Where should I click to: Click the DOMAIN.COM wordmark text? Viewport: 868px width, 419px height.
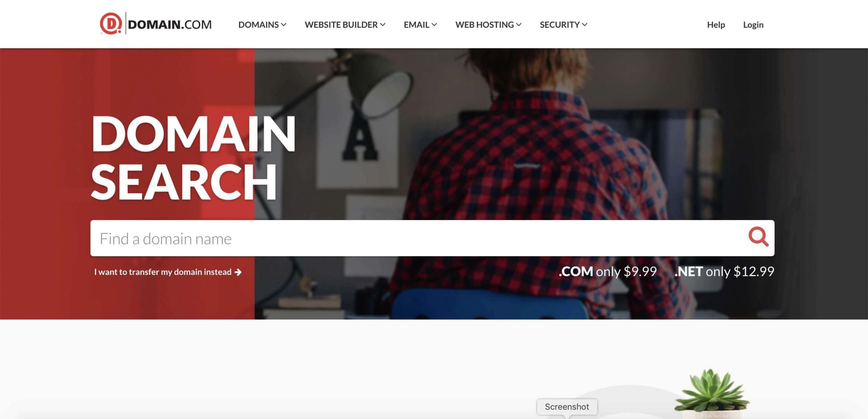click(x=170, y=24)
